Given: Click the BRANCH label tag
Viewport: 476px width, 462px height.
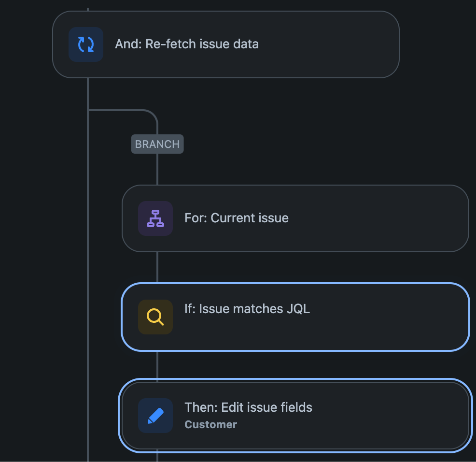Looking at the screenshot, I should pos(157,144).
